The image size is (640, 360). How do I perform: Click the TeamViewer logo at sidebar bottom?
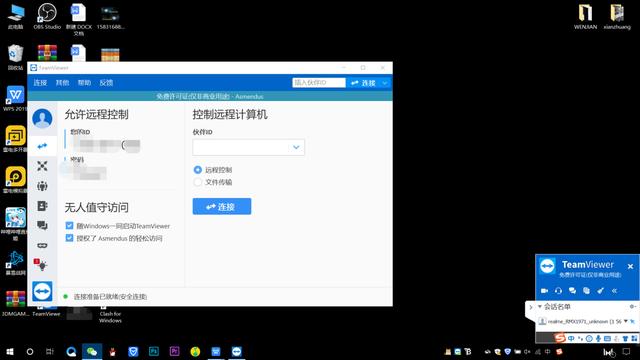click(42, 291)
